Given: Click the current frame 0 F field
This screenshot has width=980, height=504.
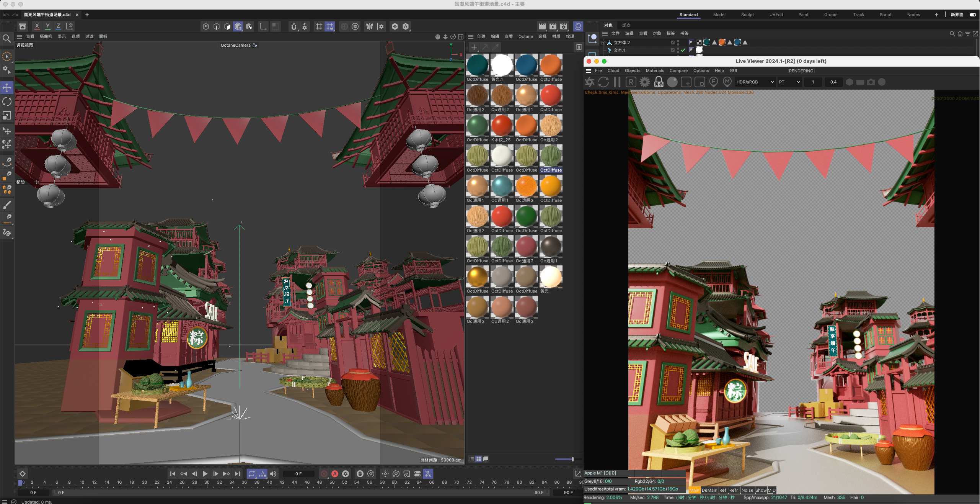Looking at the screenshot, I should pos(298,474).
